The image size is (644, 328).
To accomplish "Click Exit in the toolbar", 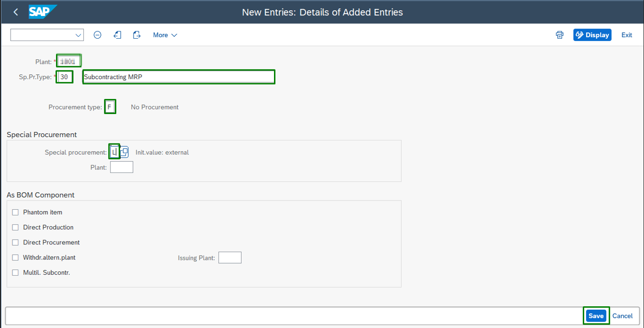I will [627, 35].
